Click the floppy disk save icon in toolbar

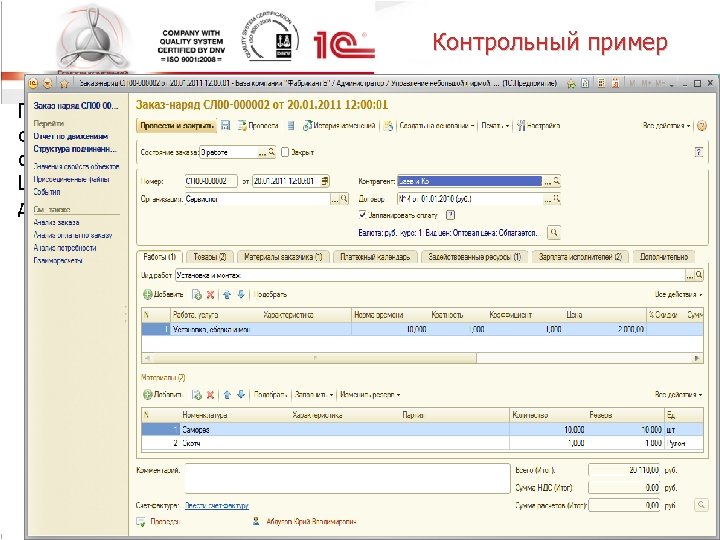[x=225, y=125]
